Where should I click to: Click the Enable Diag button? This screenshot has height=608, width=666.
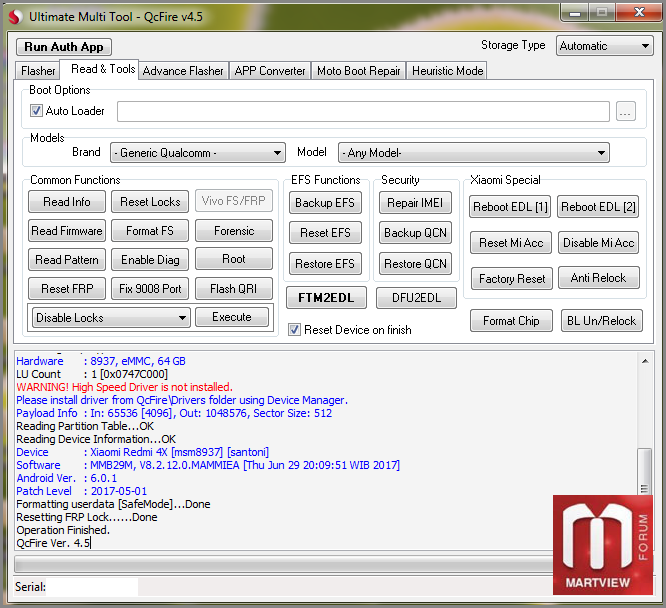tap(150, 259)
